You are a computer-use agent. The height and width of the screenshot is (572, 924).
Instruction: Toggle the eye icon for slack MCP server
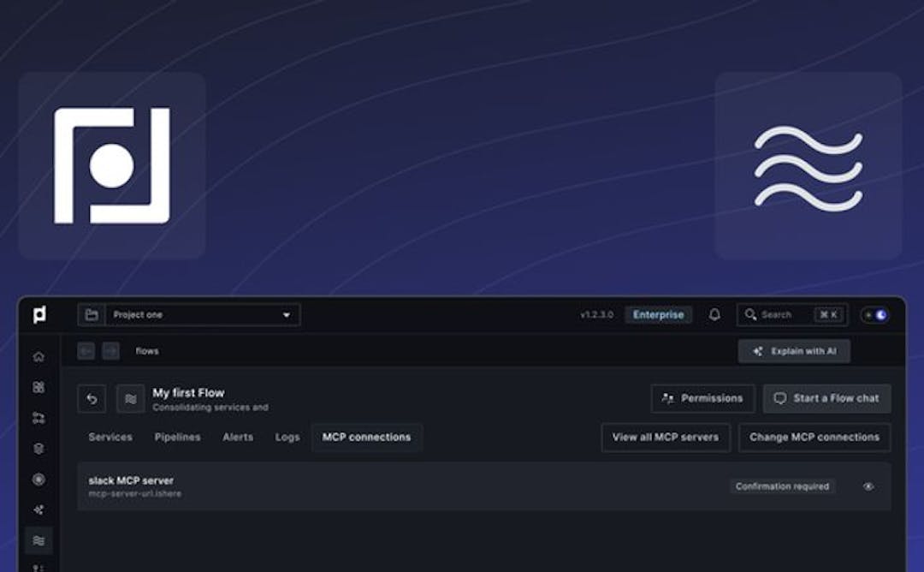[868, 486]
